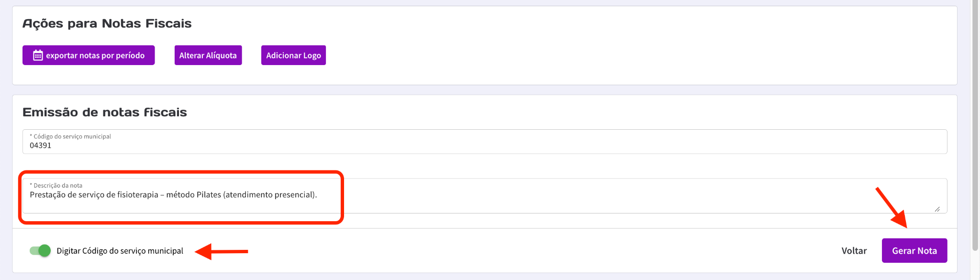Click the 'exportar notas por período' button text
This screenshot has width=980, height=280.
[x=95, y=56]
